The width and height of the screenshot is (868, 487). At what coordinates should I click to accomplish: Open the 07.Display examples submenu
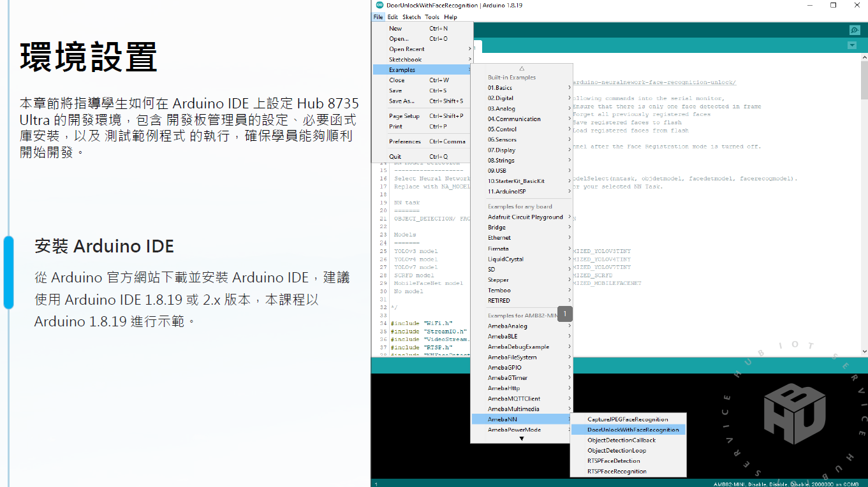(522, 150)
